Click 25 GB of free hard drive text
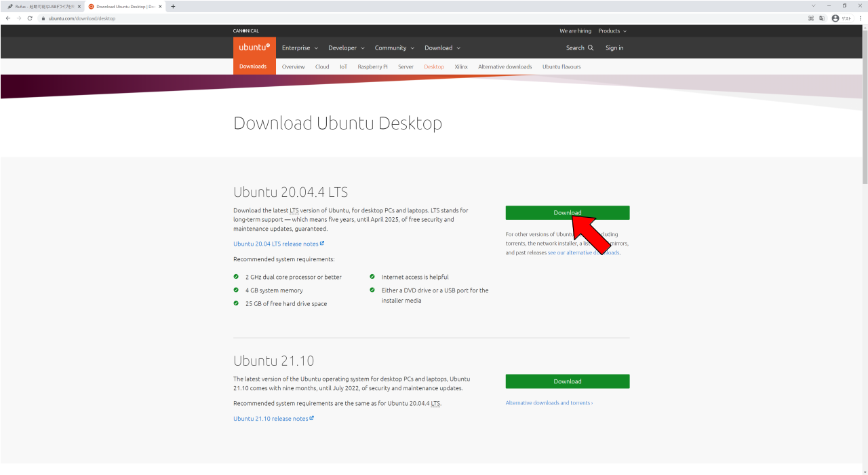This screenshot has width=868, height=475. 286,304
